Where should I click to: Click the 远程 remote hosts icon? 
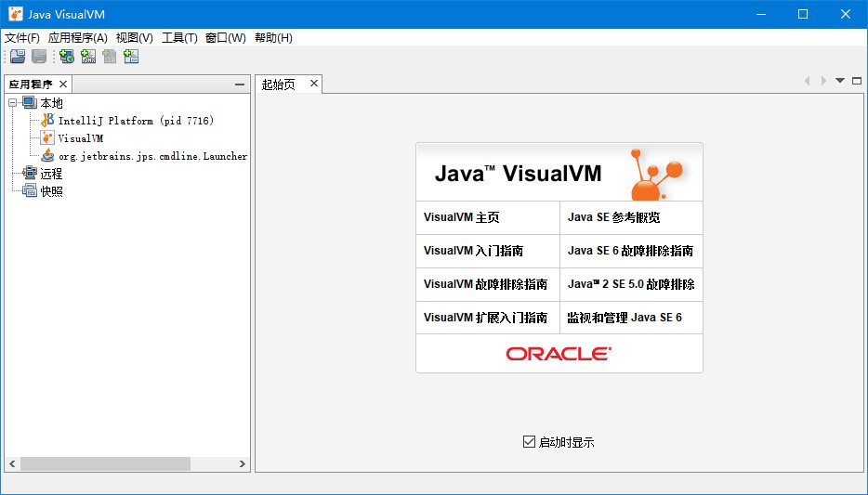pos(30,173)
